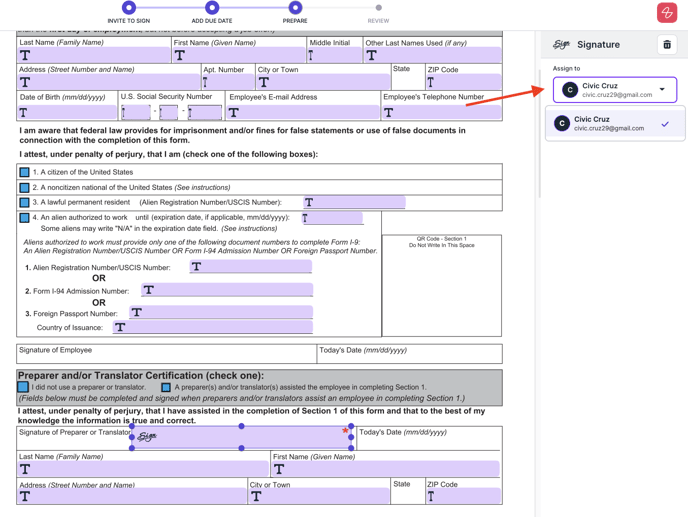
Task: Select the Prepare step
Action: coord(295,7)
